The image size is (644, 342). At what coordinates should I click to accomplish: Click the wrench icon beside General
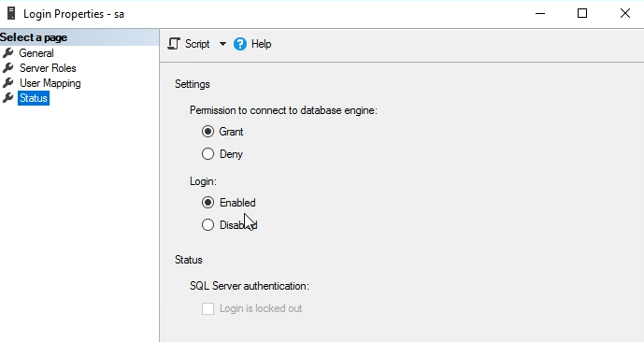(7, 53)
